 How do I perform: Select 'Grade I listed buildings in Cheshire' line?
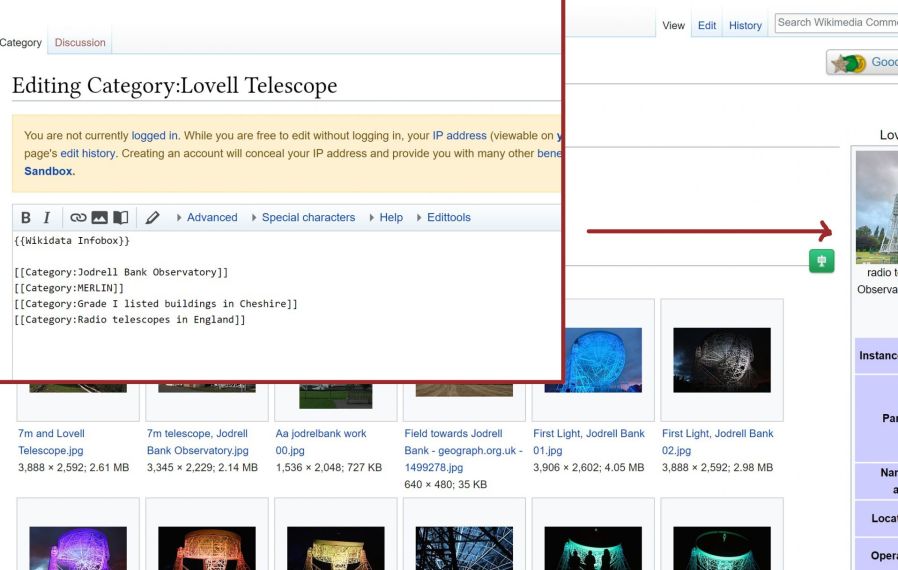click(x=156, y=304)
